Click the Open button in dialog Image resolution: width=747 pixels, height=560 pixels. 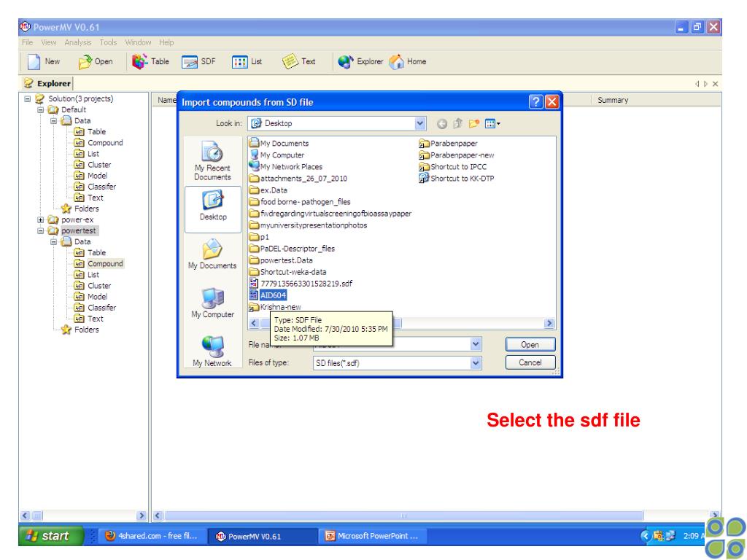[x=530, y=344]
